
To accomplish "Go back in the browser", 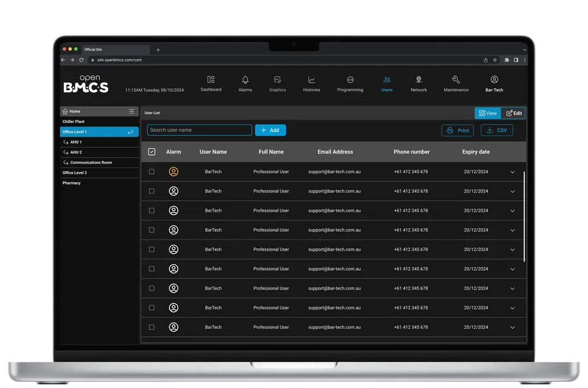I will click(x=63, y=60).
